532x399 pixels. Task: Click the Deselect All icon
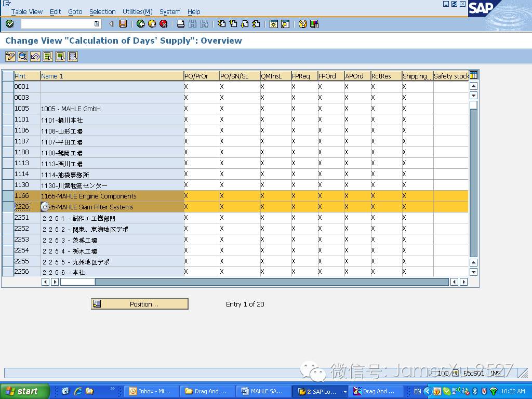73,56
